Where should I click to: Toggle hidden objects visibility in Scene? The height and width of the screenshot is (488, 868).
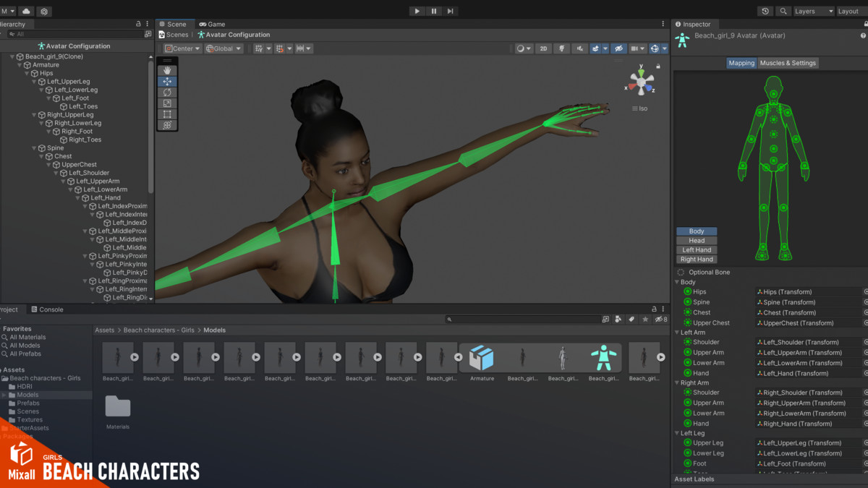pos(618,48)
